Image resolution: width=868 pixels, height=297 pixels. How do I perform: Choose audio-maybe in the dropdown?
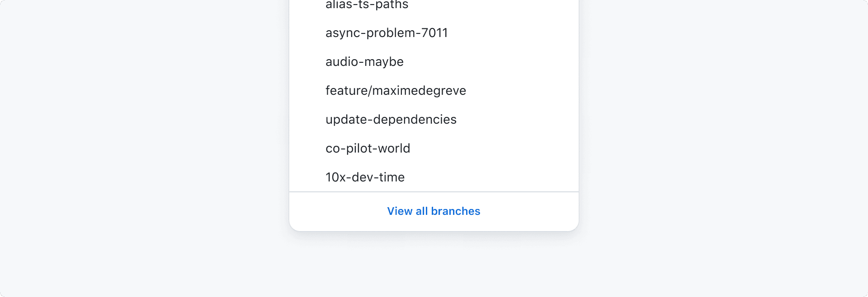tap(364, 61)
